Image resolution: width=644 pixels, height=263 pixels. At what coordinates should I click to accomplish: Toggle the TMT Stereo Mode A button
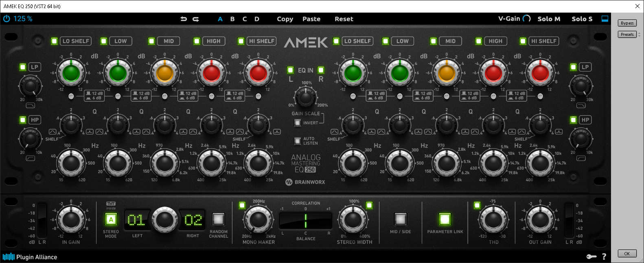(x=111, y=220)
